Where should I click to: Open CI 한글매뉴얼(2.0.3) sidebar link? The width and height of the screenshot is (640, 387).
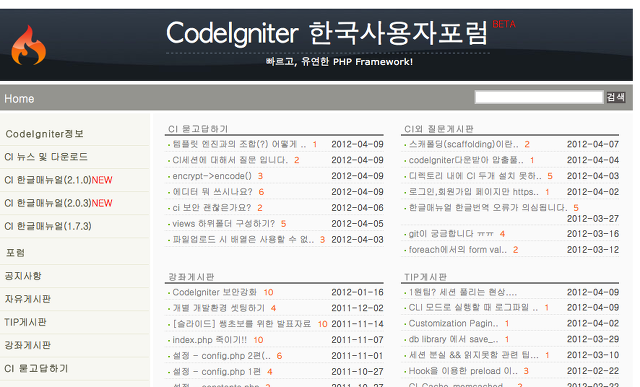pyautogui.click(x=58, y=203)
